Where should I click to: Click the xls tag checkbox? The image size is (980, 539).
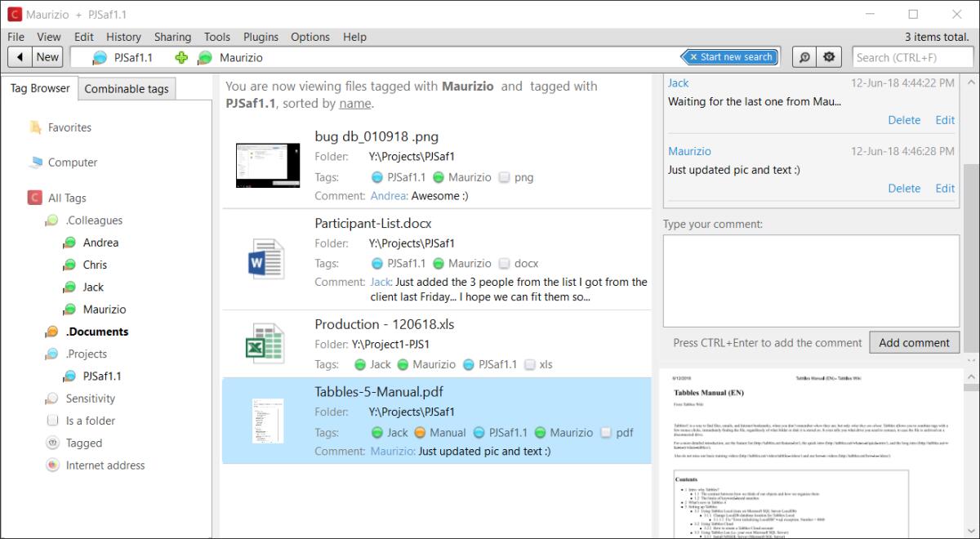pyautogui.click(x=530, y=365)
